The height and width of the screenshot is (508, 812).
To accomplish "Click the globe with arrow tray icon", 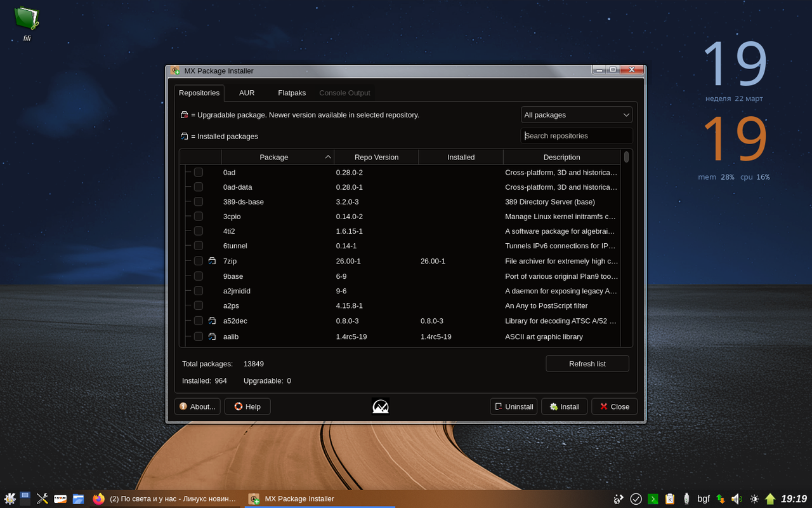I will tap(619, 498).
